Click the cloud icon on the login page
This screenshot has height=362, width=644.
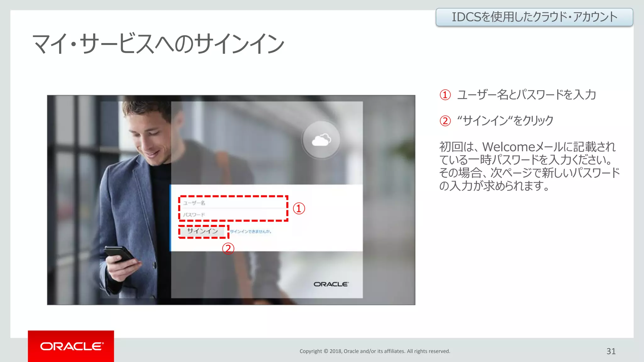[321, 140]
